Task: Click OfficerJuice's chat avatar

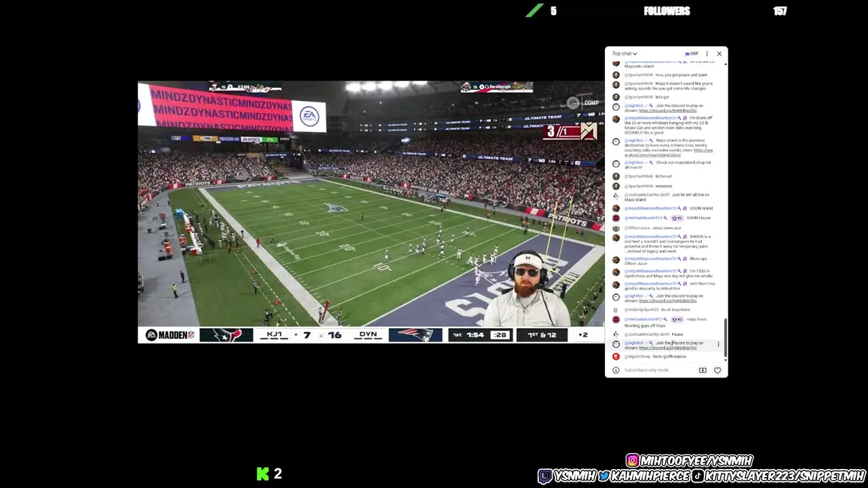Action: [616, 228]
